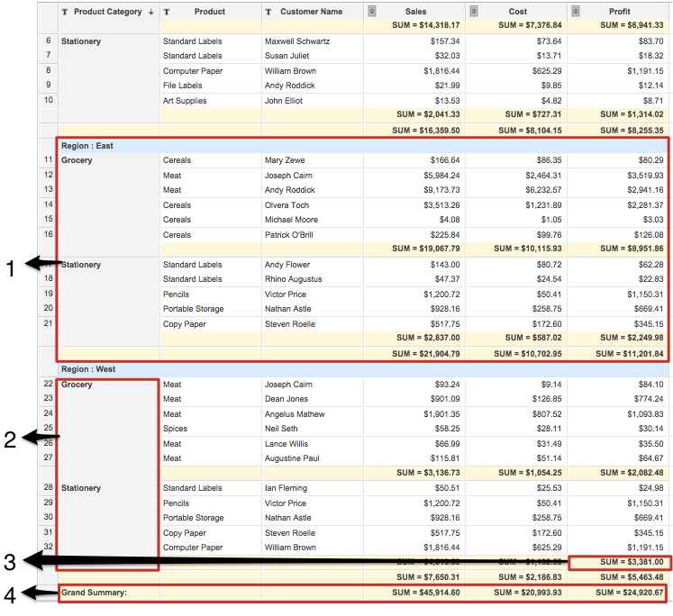
Task: Collapse the Region : East group header
Action: coord(86,145)
